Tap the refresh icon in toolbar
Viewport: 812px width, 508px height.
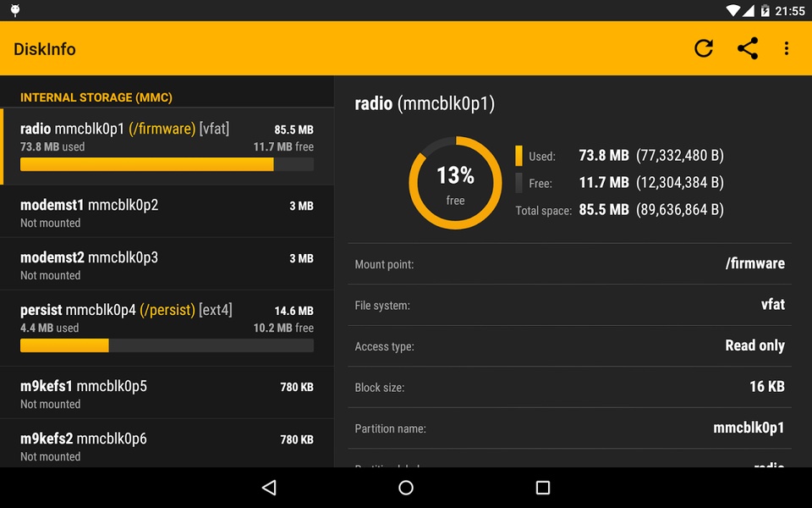pyautogui.click(x=704, y=48)
